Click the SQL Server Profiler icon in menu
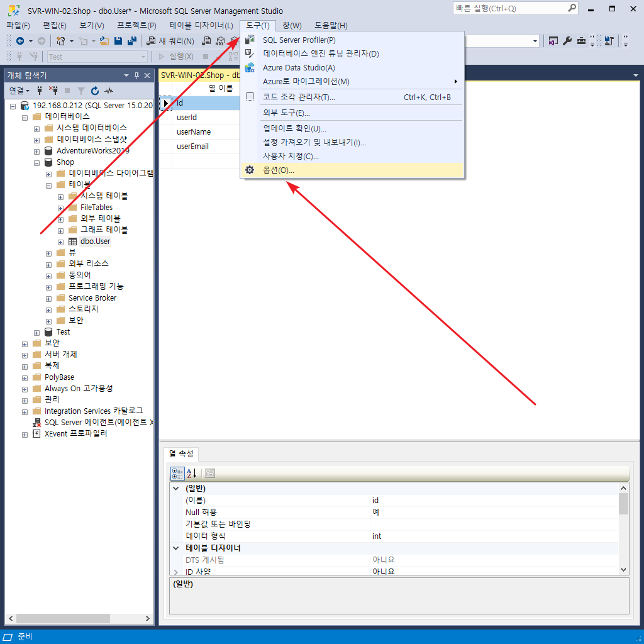 click(x=250, y=40)
